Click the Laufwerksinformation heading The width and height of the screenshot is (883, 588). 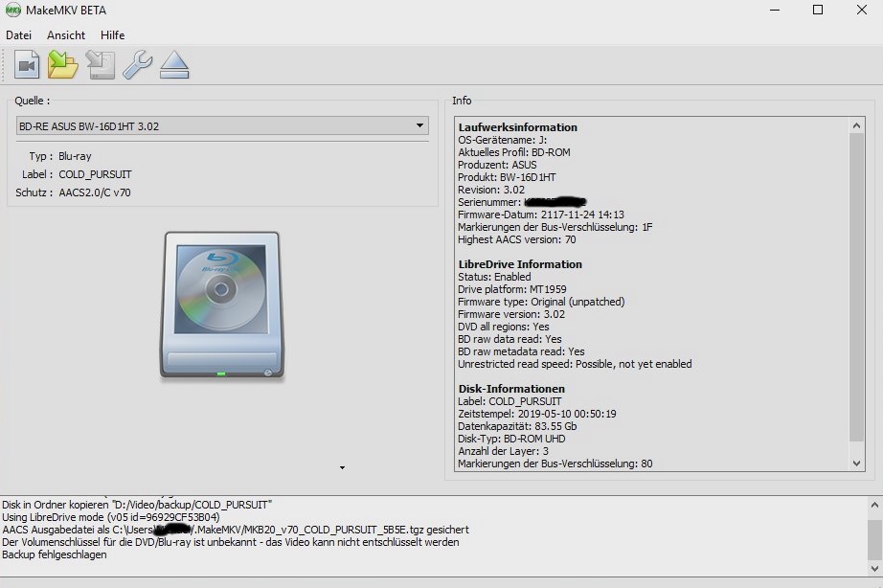click(517, 127)
